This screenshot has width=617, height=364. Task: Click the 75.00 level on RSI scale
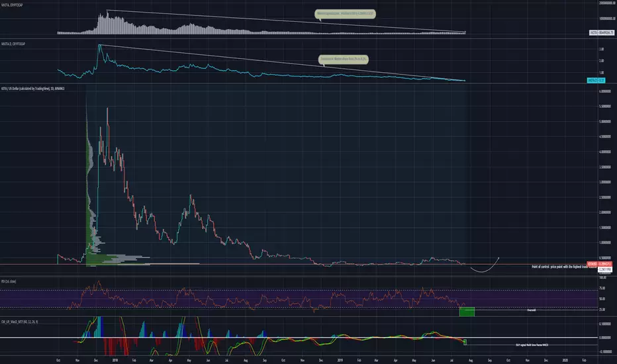point(602,288)
